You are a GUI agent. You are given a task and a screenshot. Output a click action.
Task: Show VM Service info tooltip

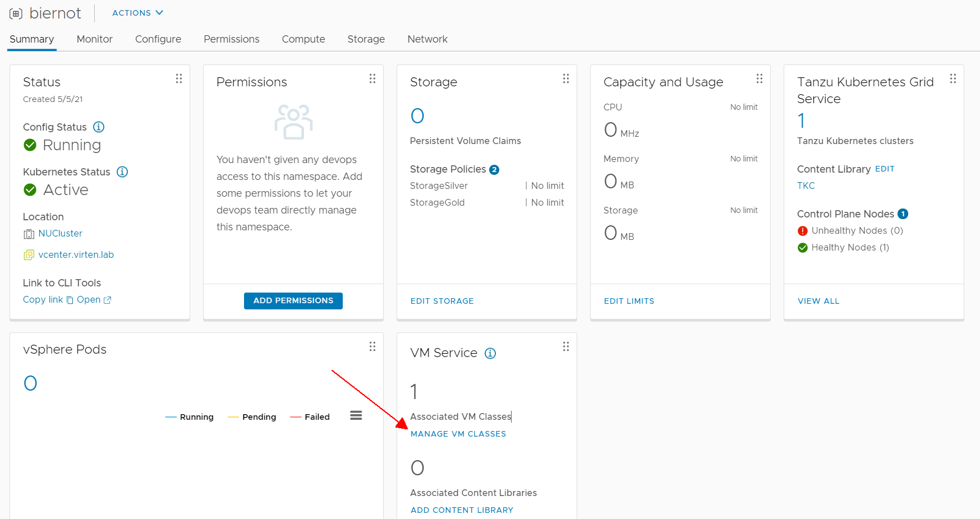490,353
